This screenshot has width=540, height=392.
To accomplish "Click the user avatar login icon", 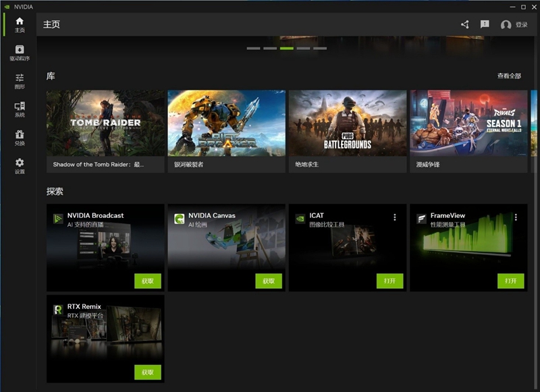I will pos(506,25).
